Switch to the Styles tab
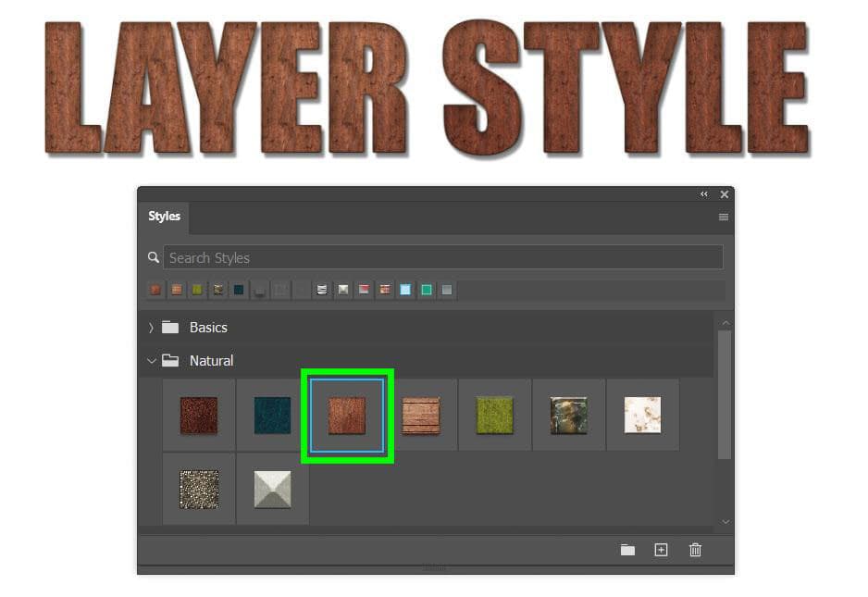The width and height of the screenshot is (868, 597). (x=164, y=216)
